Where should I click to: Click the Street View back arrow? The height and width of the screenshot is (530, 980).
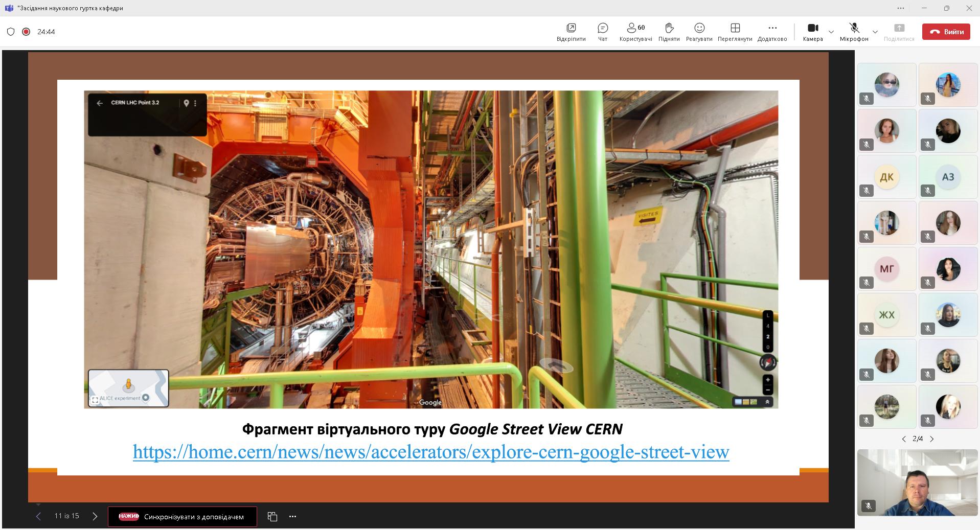tap(100, 103)
